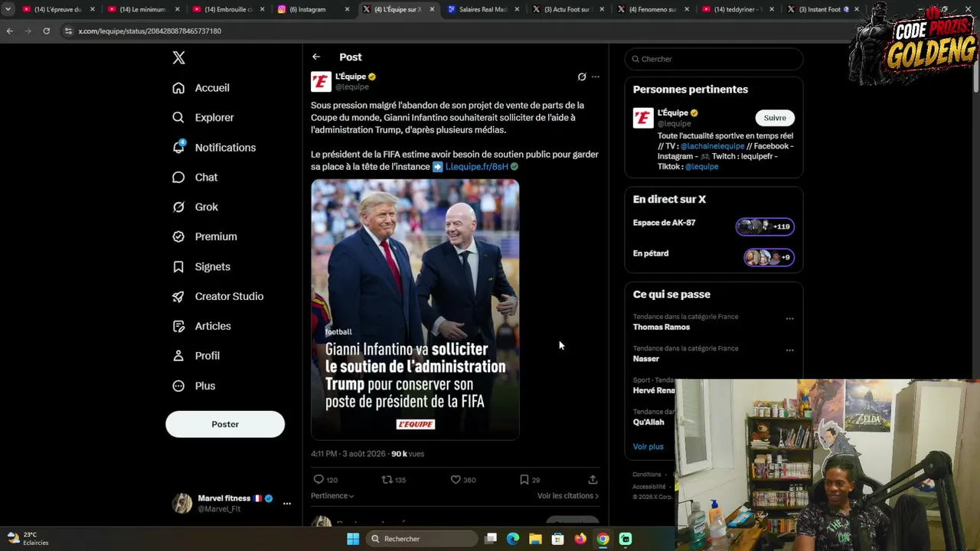This screenshot has width=980, height=551.
Task: Open the Pertinence reply sorting dropdown
Action: (x=332, y=496)
